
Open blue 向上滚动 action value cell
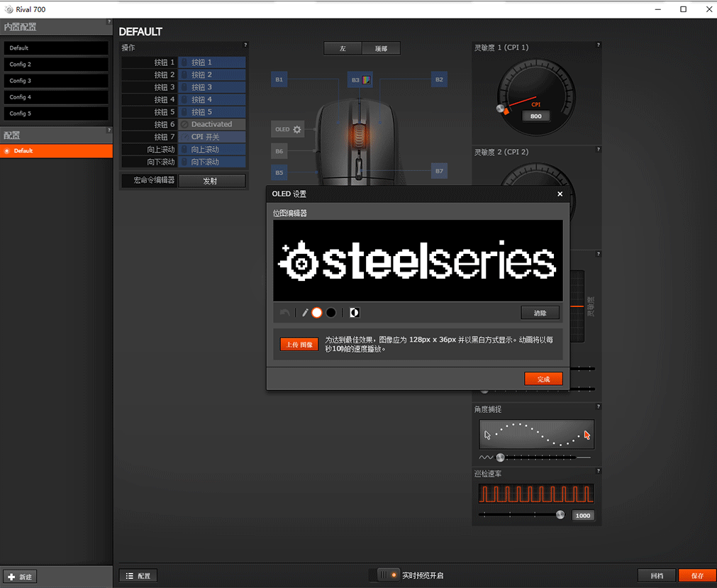click(x=212, y=149)
